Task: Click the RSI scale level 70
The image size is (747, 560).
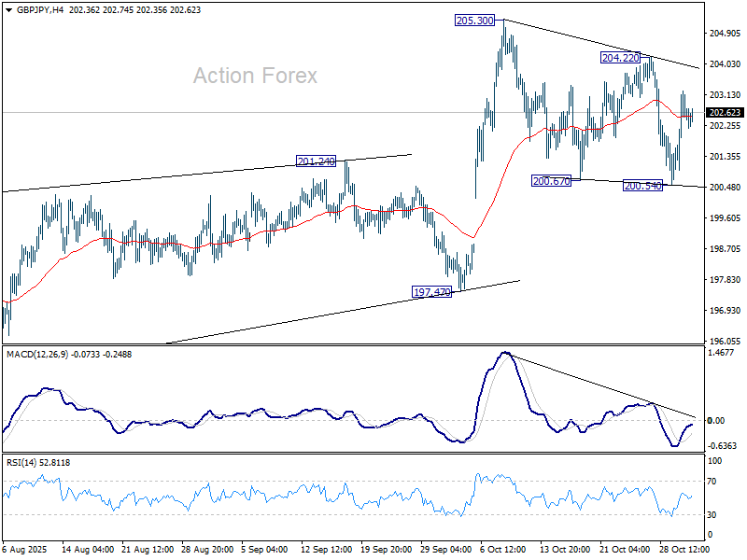Action: click(x=712, y=482)
